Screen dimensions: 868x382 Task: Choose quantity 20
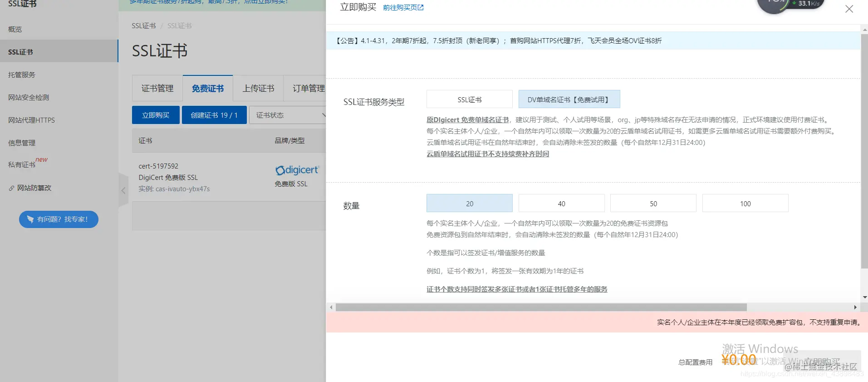point(470,203)
